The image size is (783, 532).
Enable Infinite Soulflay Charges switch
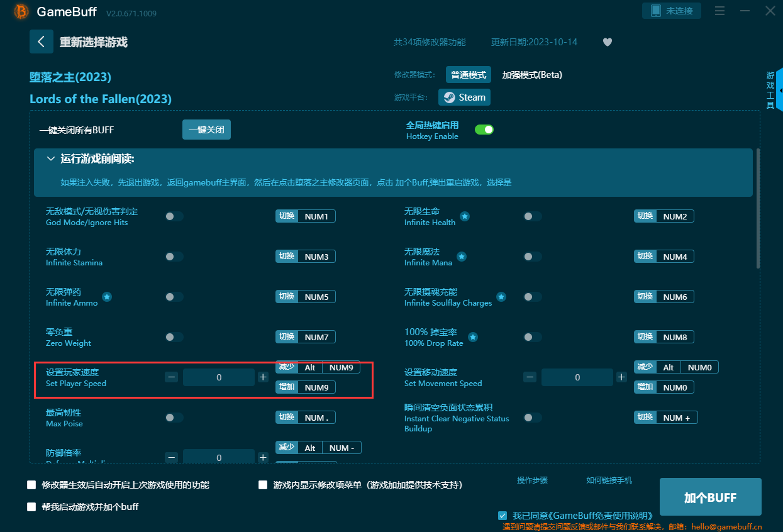(533, 297)
